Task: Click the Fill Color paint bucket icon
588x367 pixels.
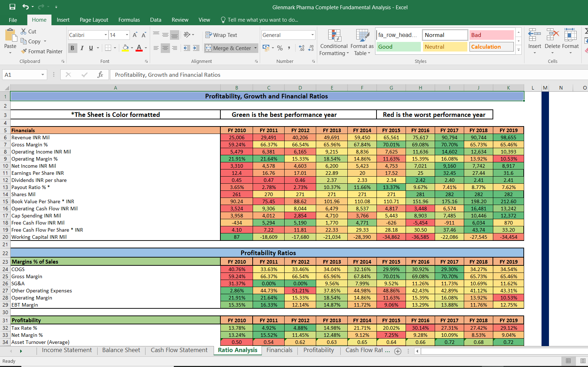Action: pos(126,48)
